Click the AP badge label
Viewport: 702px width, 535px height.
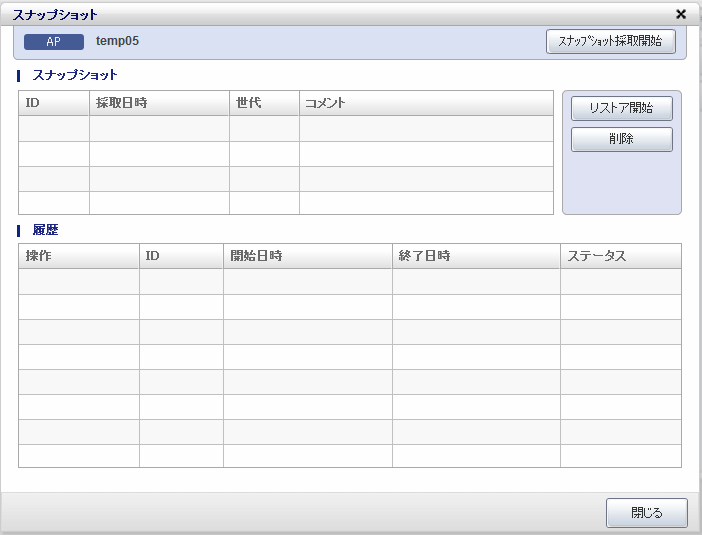(54, 42)
